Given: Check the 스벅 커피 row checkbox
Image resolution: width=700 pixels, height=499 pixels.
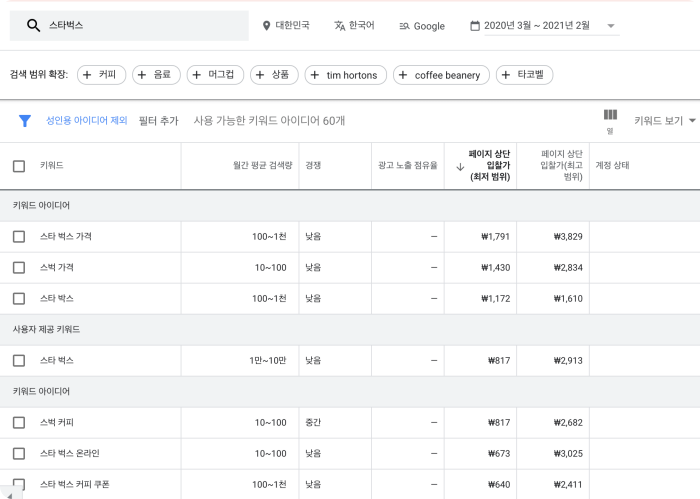Looking at the screenshot, I should 19,423.
